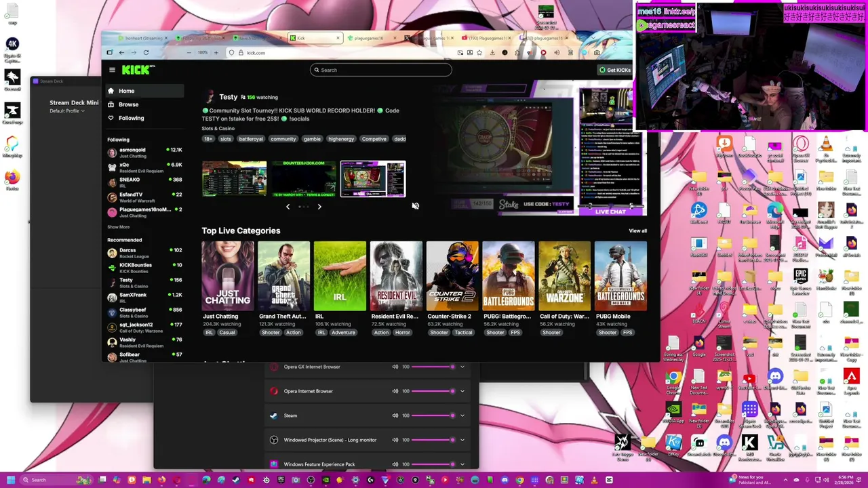Switch to plaguegames16 browser tab
The width and height of the screenshot is (868, 488).
pyautogui.click(x=370, y=38)
